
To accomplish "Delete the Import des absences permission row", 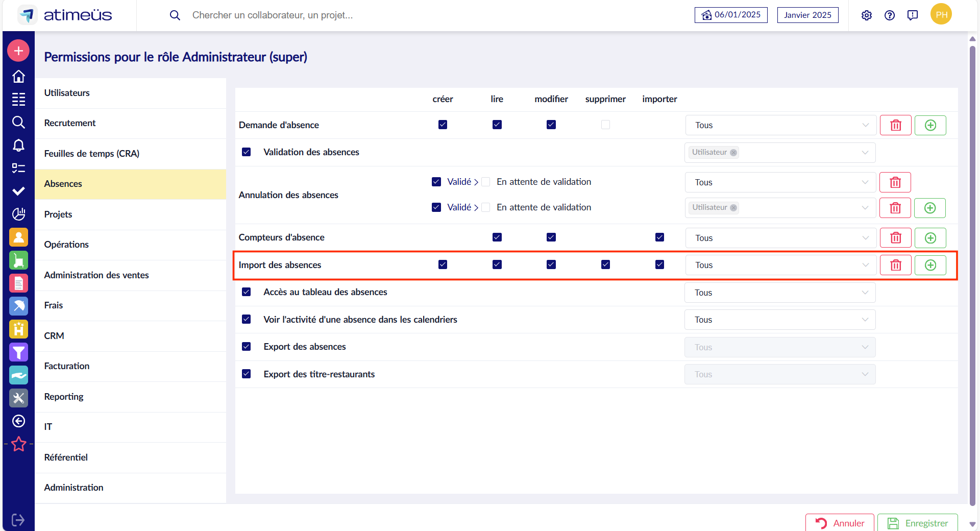I will click(895, 265).
